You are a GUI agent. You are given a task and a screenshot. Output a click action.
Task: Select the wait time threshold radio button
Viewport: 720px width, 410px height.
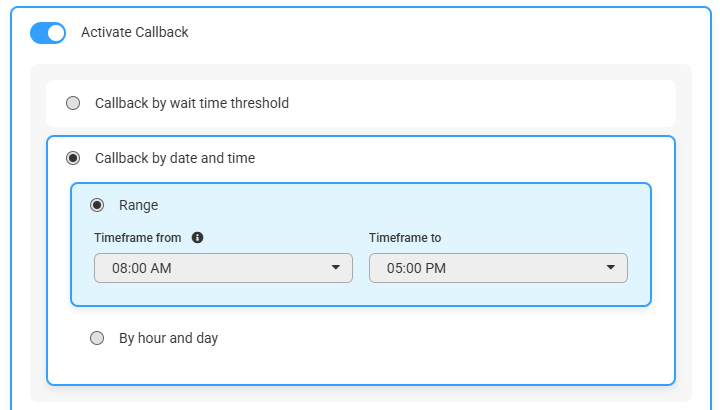(x=73, y=103)
